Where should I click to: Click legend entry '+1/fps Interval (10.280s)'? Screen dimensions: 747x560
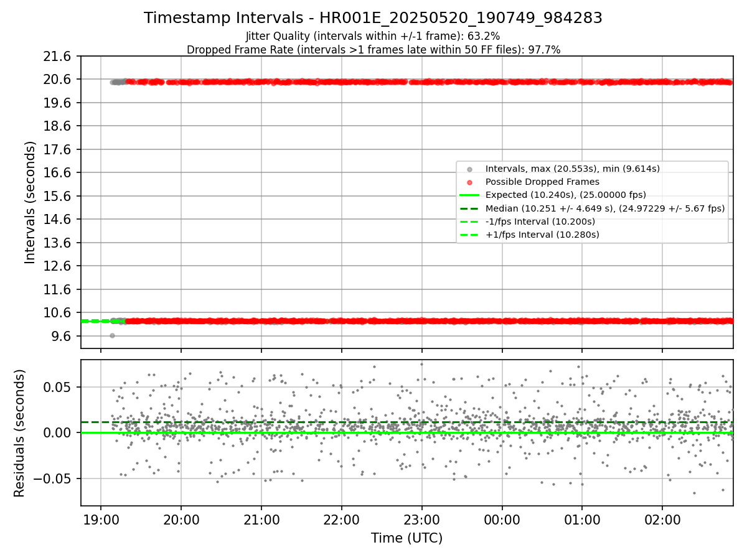pyautogui.click(x=542, y=235)
